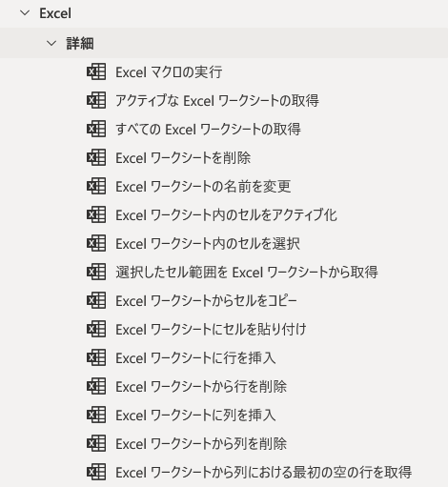Choose Excel ワークシートに行を挿入
This screenshot has height=487, width=448.
coord(195,357)
